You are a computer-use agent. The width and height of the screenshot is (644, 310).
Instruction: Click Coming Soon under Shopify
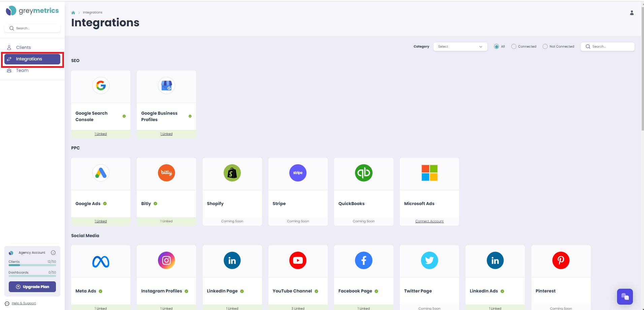[232, 221]
